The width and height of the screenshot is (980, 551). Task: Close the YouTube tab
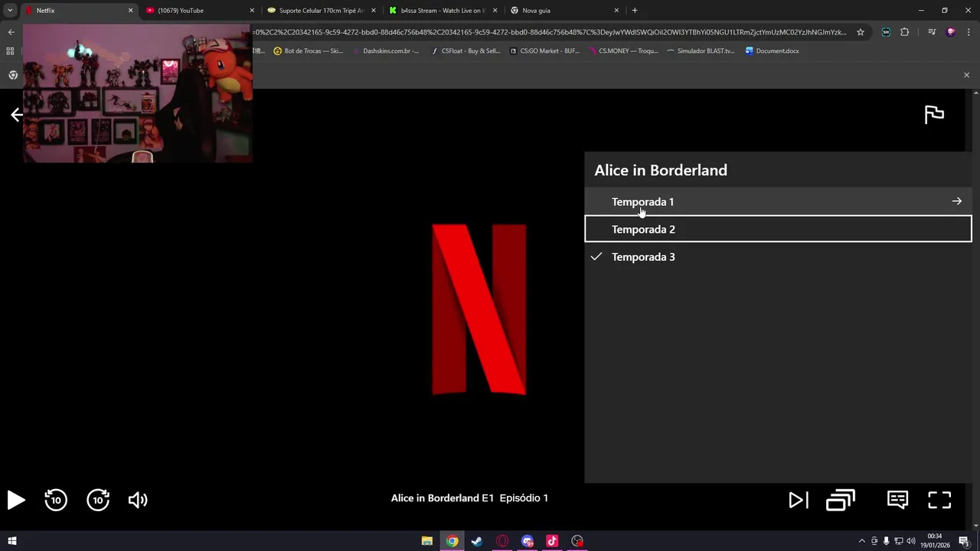coord(252,11)
